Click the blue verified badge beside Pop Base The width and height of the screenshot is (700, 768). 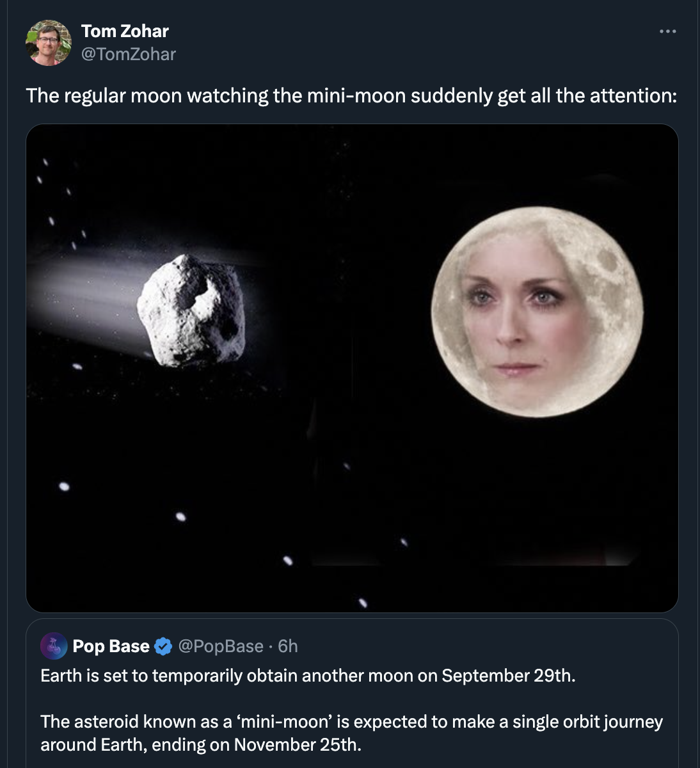[x=163, y=646]
